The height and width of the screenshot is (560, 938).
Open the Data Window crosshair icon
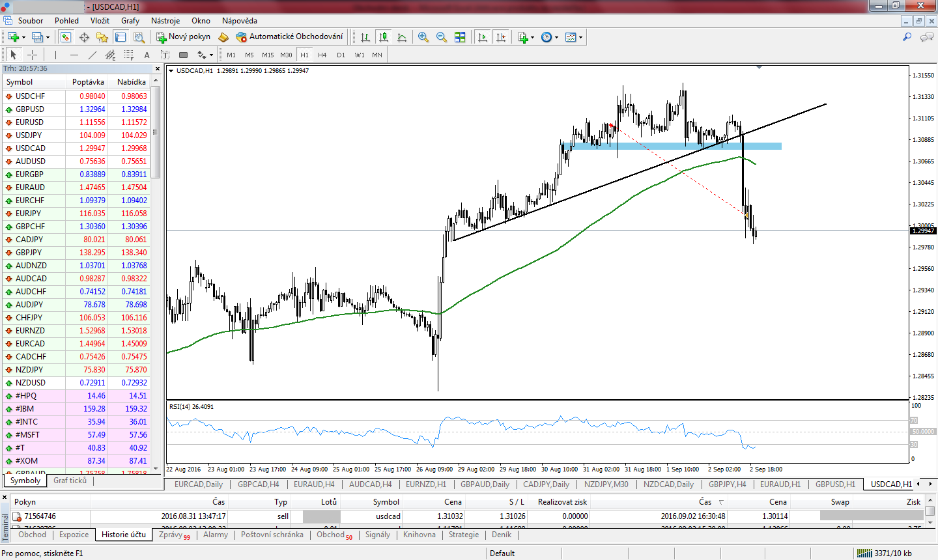84,37
